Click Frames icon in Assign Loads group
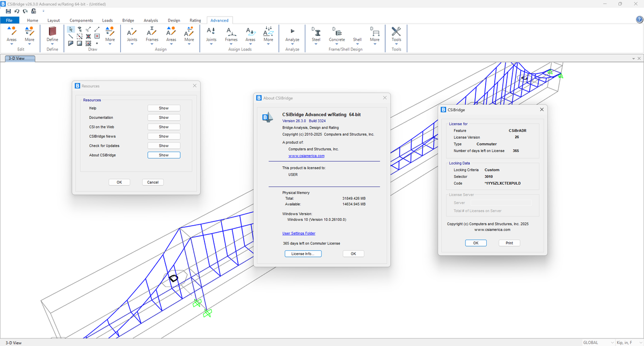This screenshot has width=644, height=346. point(231,31)
